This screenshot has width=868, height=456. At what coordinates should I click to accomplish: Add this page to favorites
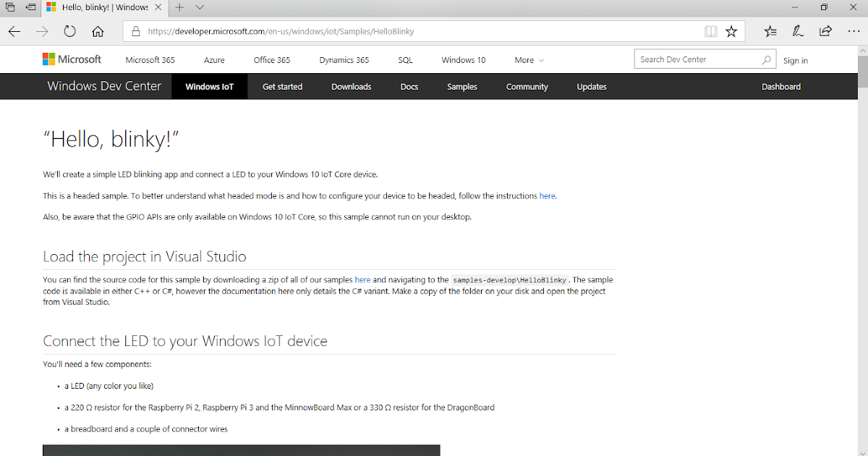point(731,31)
